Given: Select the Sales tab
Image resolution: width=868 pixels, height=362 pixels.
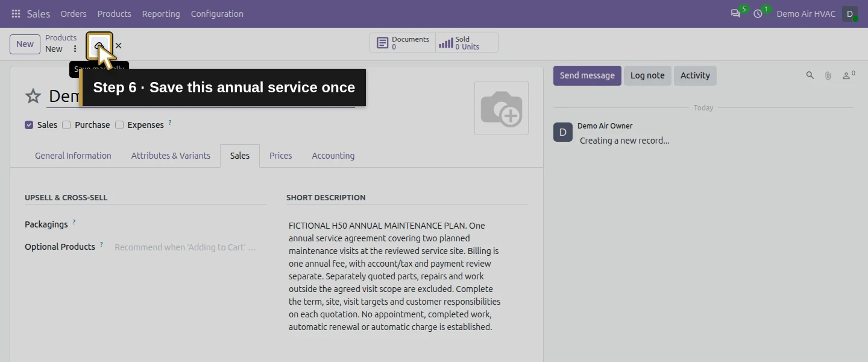Looking at the screenshot, I should click(x=240, y=156).
